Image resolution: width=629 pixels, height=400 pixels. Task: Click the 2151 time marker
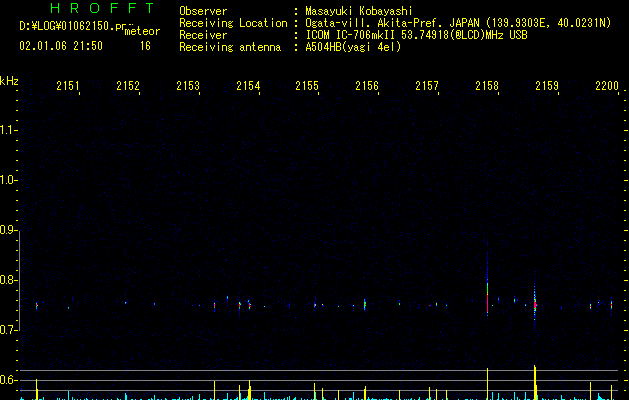click(67, 85)
